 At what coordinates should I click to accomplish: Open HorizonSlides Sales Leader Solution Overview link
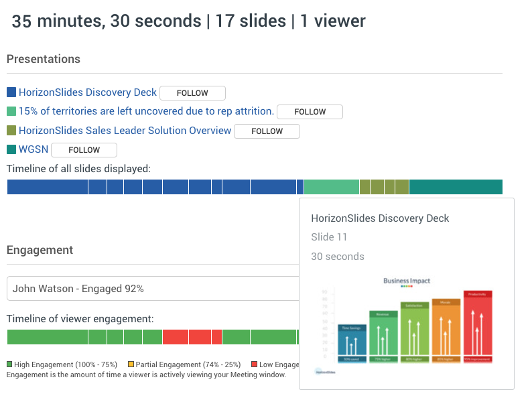125,130
